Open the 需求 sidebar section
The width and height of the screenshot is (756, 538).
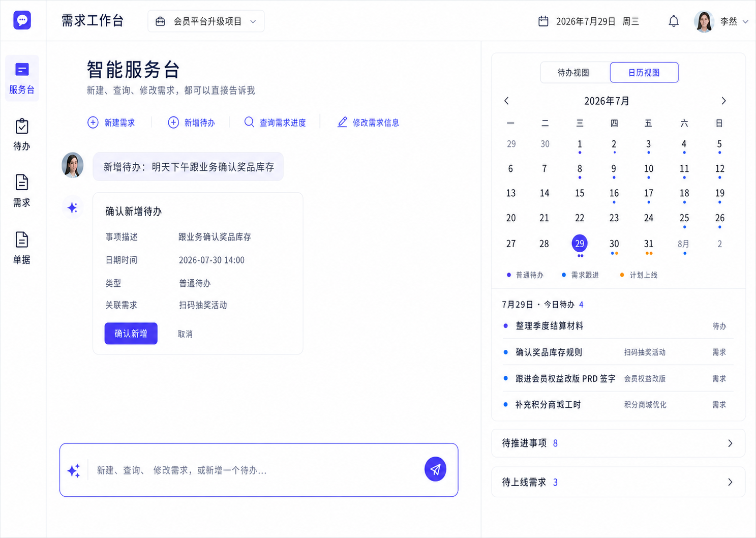coord(22,191)
